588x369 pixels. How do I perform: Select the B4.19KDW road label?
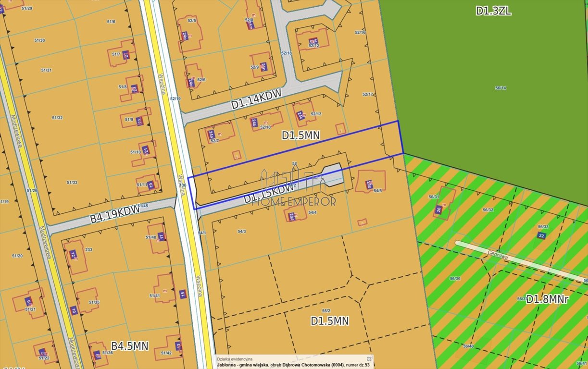tap(115, 214)
